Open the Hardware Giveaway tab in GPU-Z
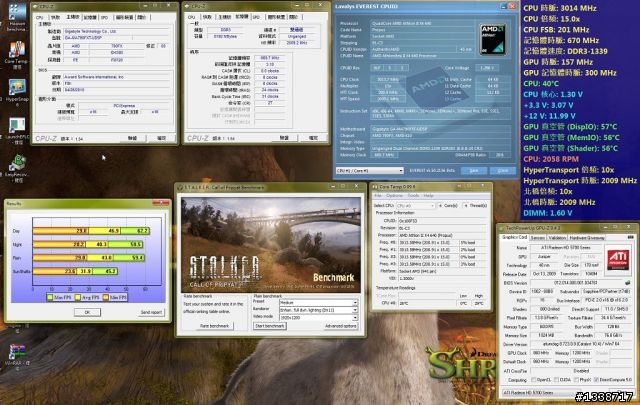This screenshot has width=640, height=405. tap(587, 238)
